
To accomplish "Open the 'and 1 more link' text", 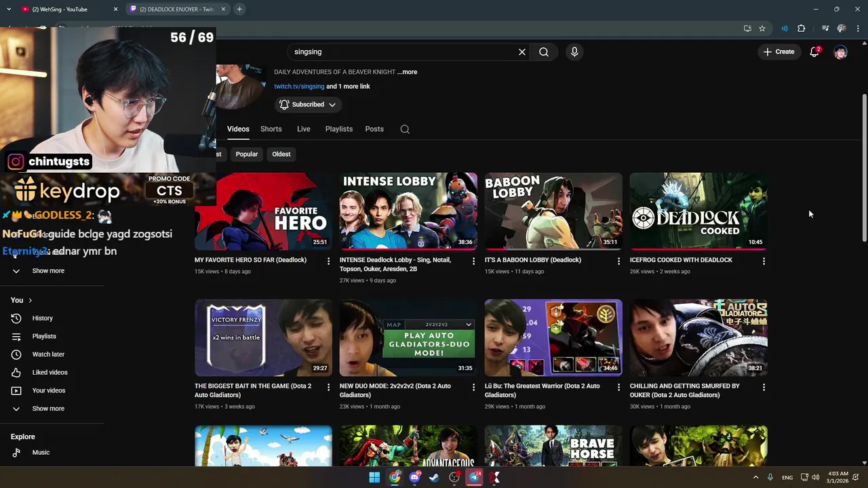I will pos(348,86).
